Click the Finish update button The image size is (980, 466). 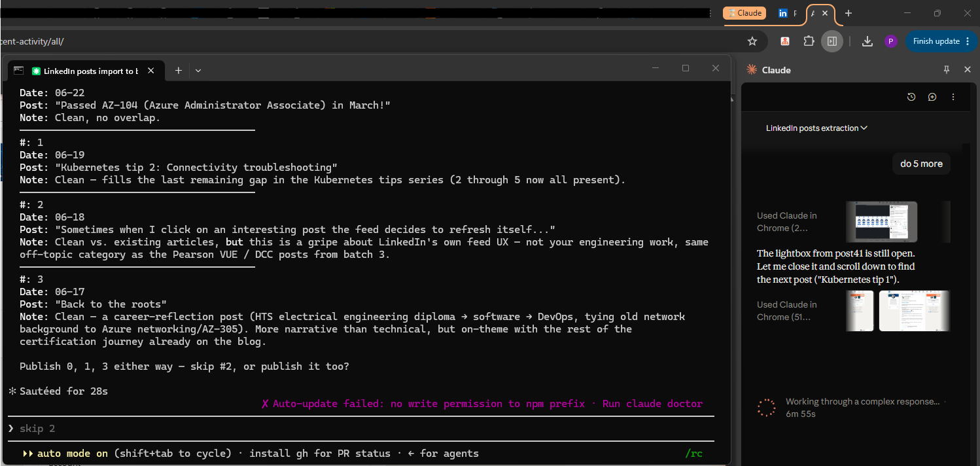936,41
